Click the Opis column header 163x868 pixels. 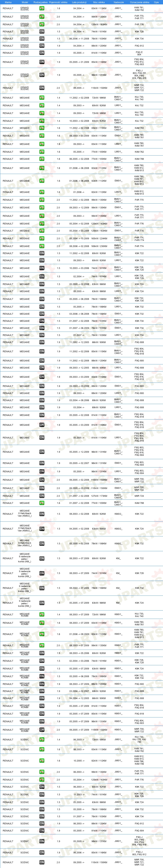pos(156,2)
